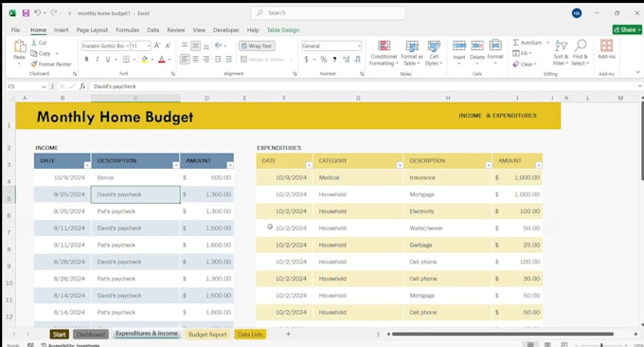Apply the red Font Color
644x347 pixels.
(162, 60)
